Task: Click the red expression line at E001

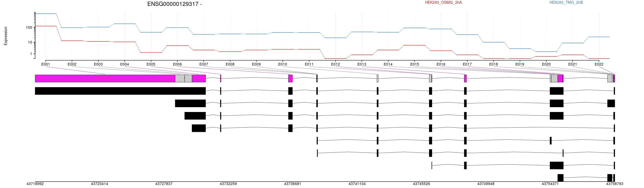Action: click(x=46, y=26)
